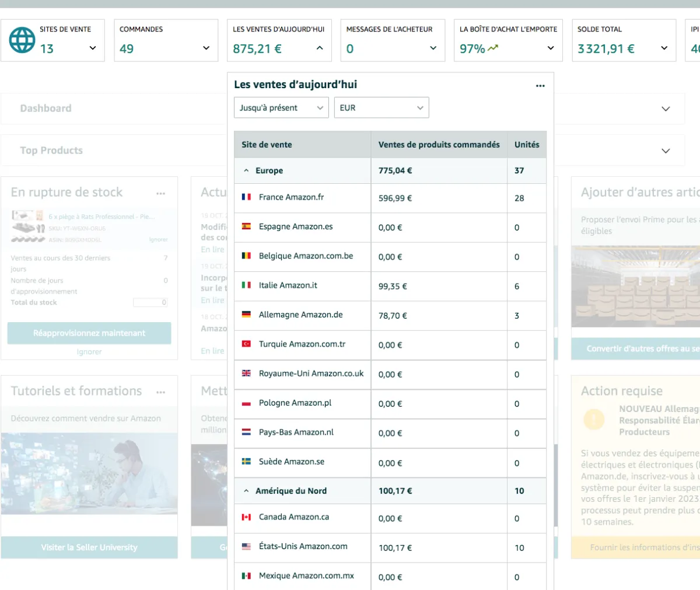
Task: Select Italie Amazon.it marketplace row
Action: coord(390,286)
